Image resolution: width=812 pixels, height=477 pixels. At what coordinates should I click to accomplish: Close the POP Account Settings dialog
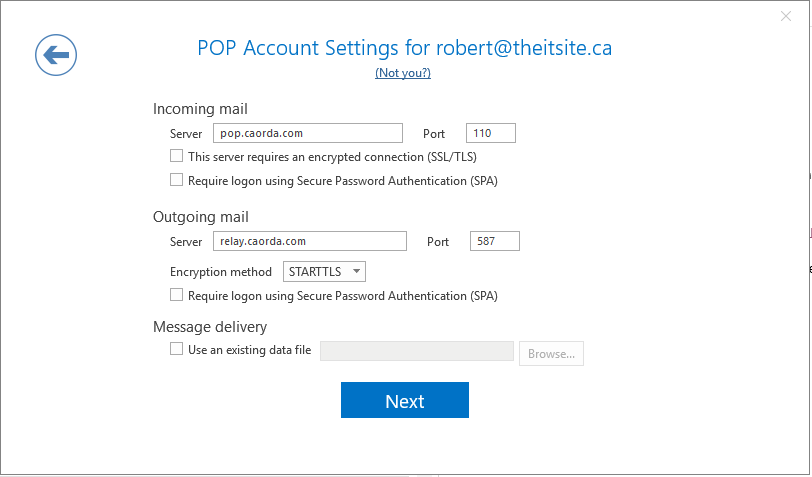click(x=786, y=16)
